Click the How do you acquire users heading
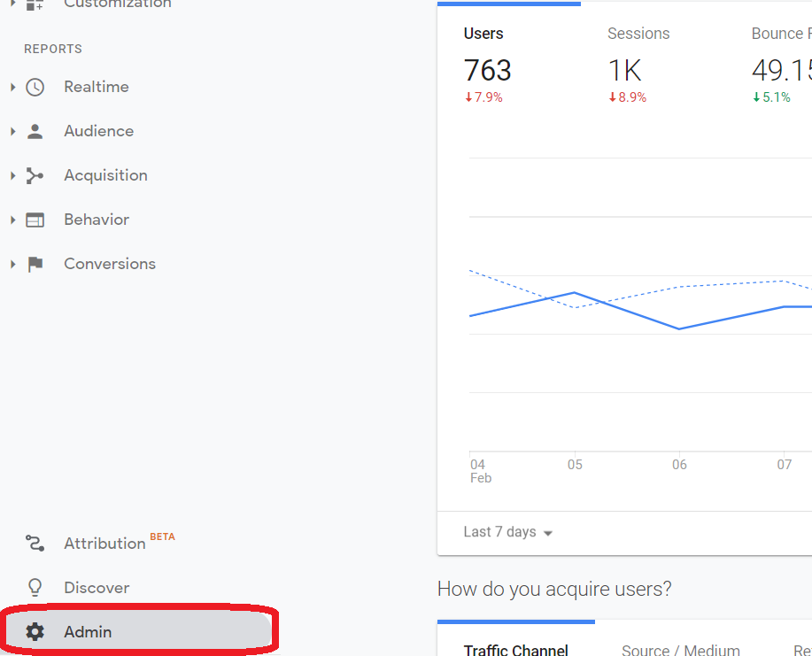 (554, 590)
